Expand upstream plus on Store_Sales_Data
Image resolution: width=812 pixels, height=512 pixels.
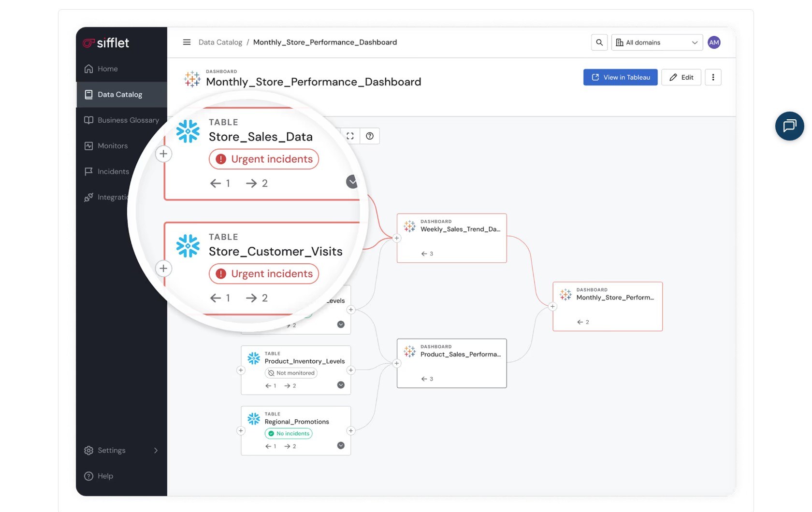[163, 154]
